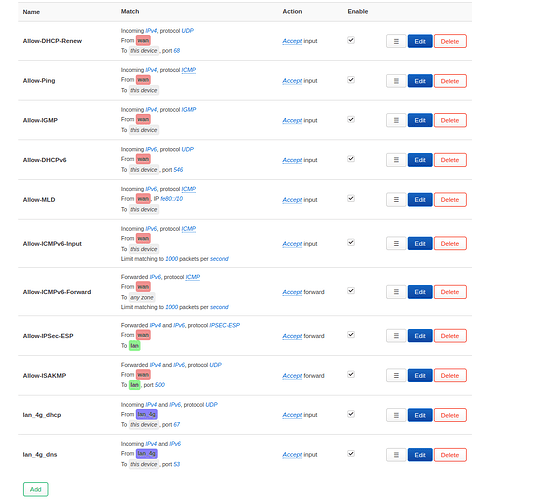539x499 pixels.
Task: Click the reorder handle for Allow-IGMP rule
Action: point(396,120)
